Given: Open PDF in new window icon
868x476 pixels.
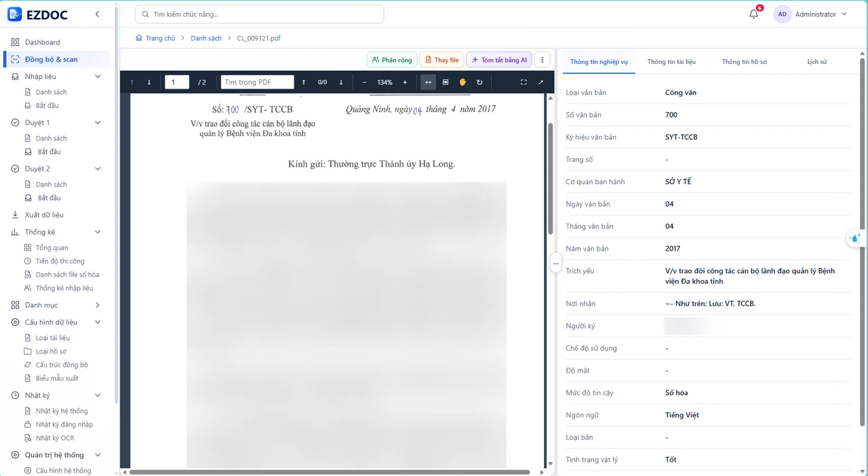Looking at the screenshot, I should coord(541,82).
